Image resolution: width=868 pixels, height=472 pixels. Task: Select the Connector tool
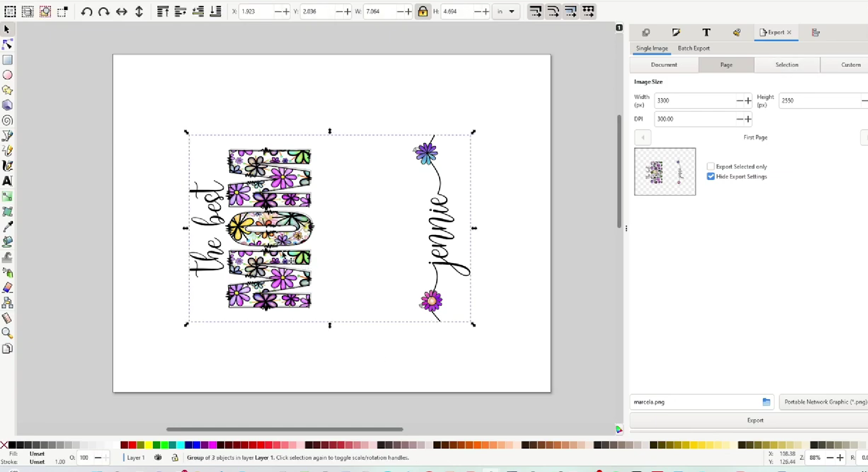tap(8, 303)
